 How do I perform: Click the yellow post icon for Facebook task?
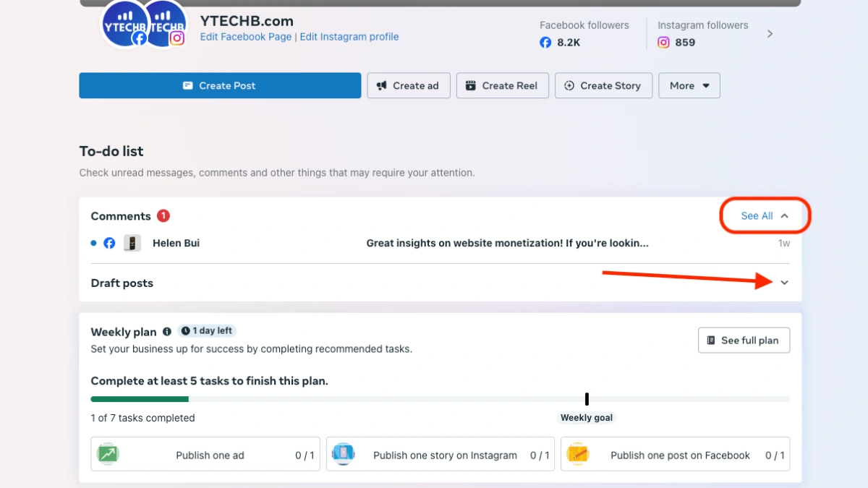(578, 454)
